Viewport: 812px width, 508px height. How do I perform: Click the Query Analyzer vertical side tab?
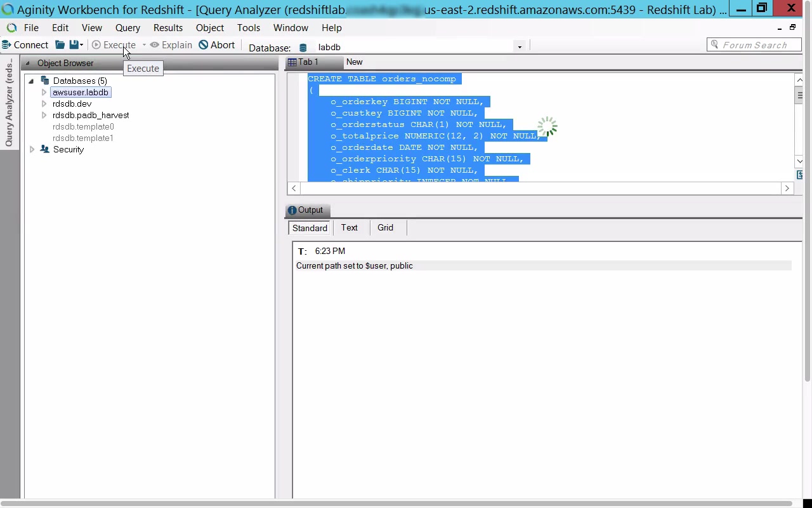(9, 102)
